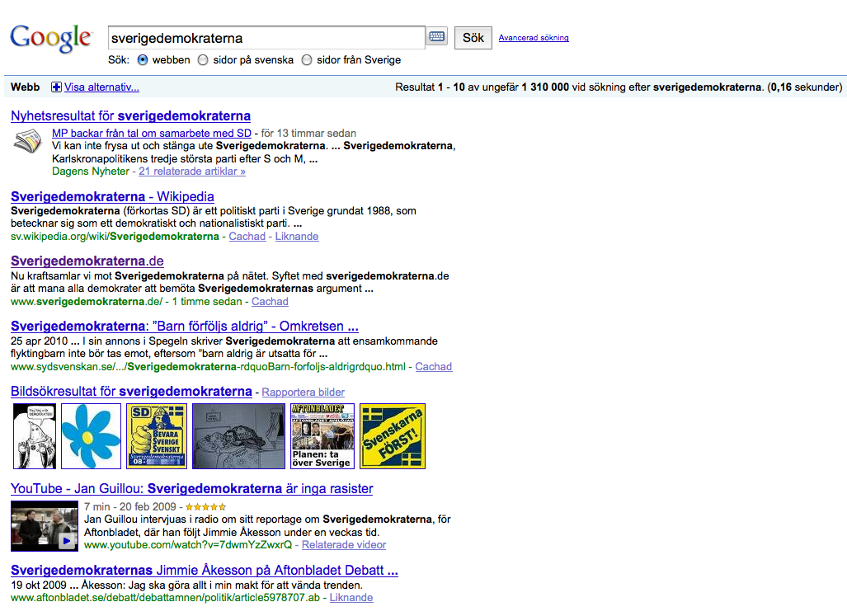Open Liknande link for Wikipedia result
This screenshot has width=847, height=616.
(x=297, y=237)
